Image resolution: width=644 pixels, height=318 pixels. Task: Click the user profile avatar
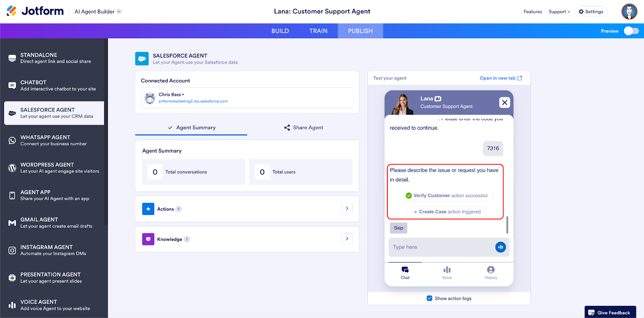(x=629, y=12)
